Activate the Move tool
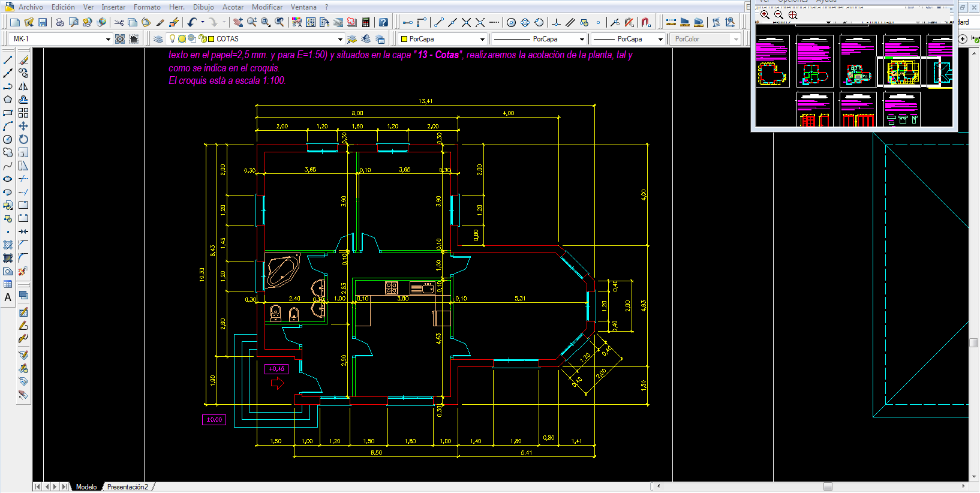Screen dimensions: 980x493 click(x=23, y=126)
